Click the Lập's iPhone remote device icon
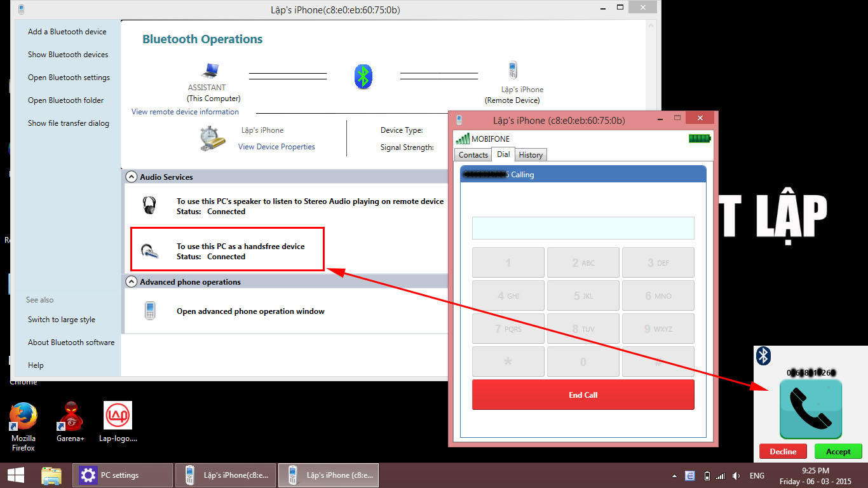Image resolution: width=868 pixels, height=488 pixels. (512, 70)
